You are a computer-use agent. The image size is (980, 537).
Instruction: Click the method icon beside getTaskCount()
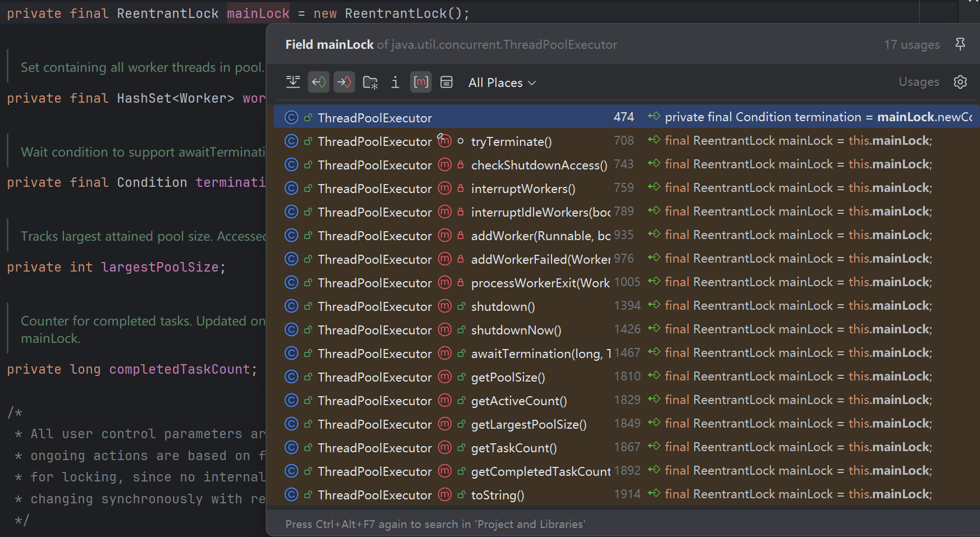[445, 447]
